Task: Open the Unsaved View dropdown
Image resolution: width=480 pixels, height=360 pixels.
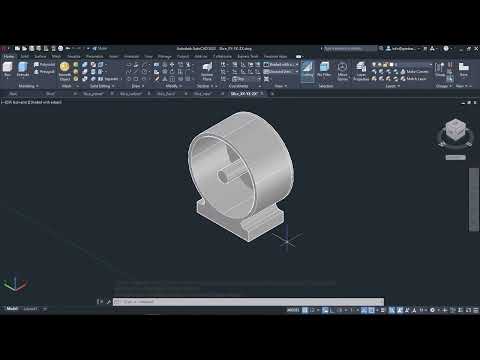Action: [x=281, y=72]
